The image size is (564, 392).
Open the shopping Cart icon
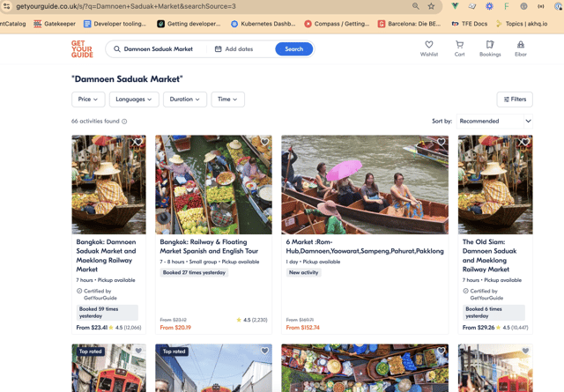459,45
